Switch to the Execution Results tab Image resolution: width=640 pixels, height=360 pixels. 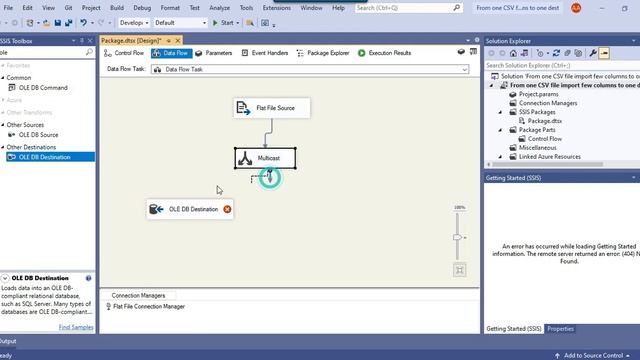coord(384,53)
